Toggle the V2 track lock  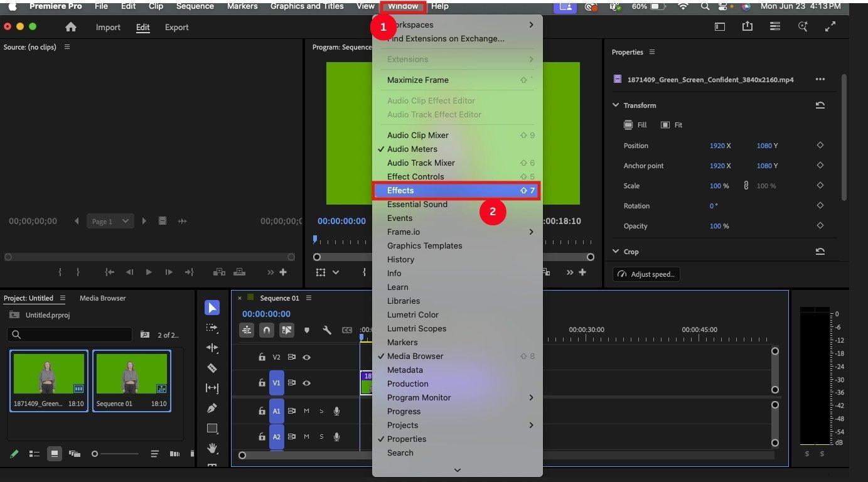tap(262, 357)
